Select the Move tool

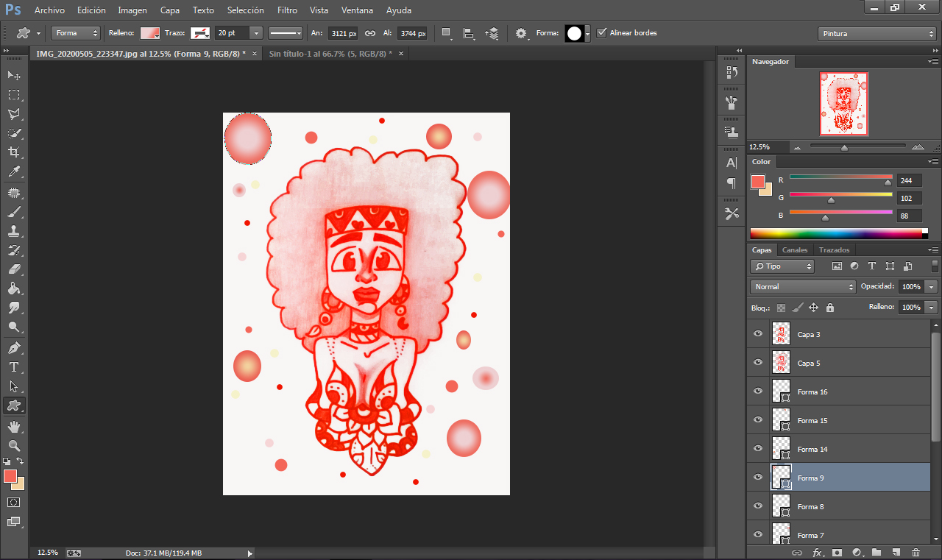(14, 76)
